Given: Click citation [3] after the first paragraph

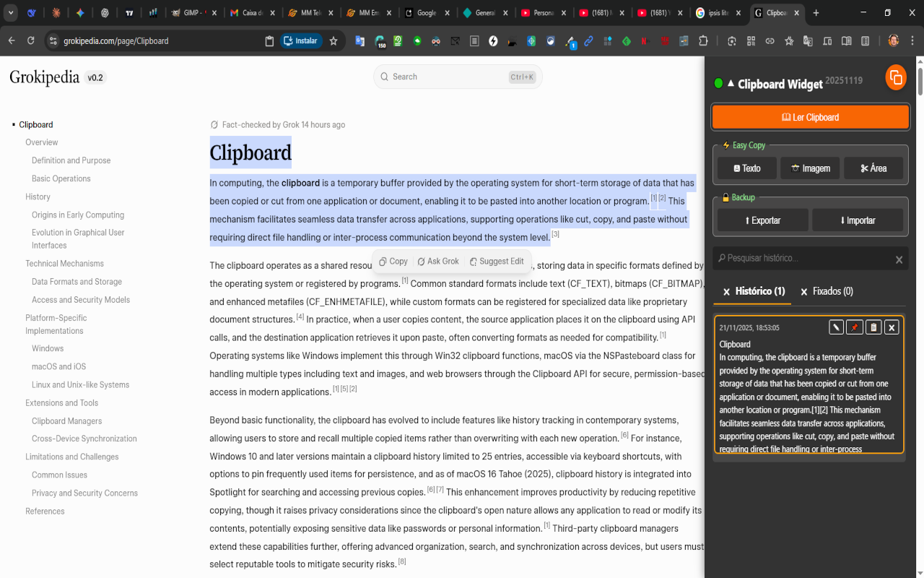Looking at the screenshot, I should (x=555, y=234).
